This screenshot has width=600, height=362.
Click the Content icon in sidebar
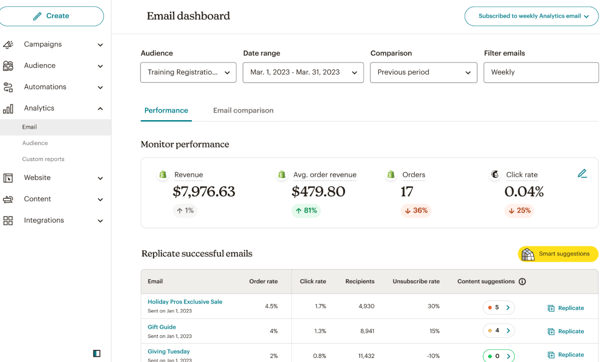[x=8, y=199]
